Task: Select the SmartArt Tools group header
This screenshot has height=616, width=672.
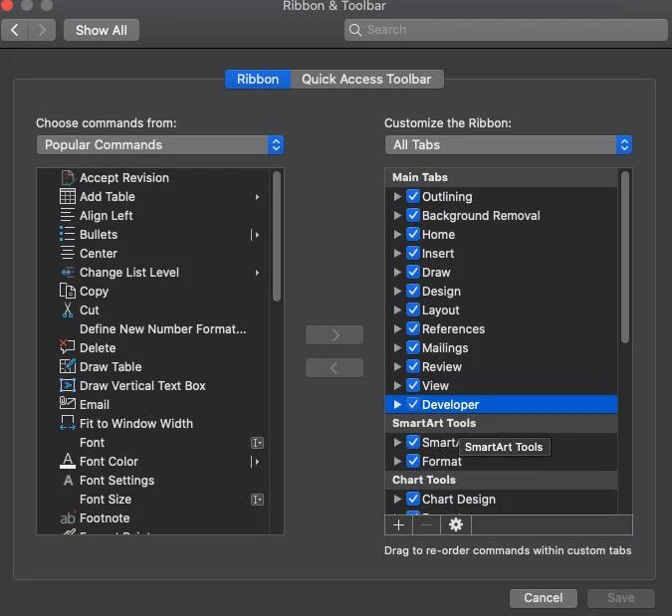Action: [x=501, y=423]
